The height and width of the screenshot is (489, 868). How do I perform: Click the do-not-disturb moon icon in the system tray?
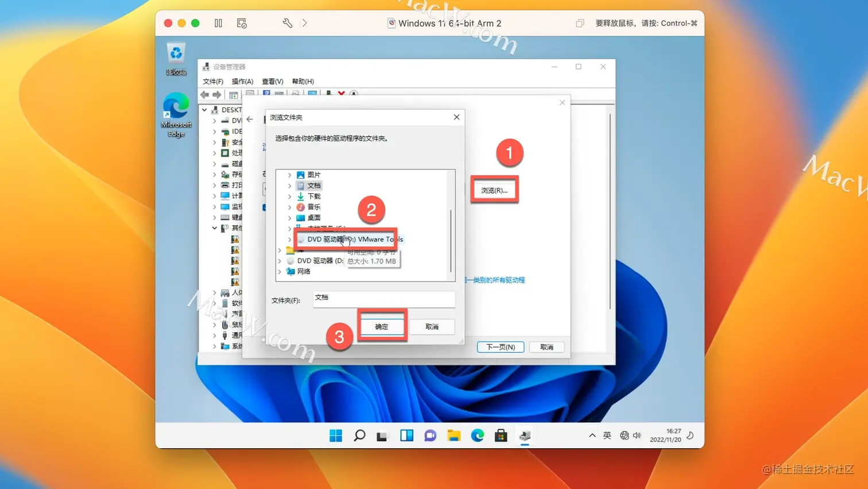[x=691, y=436]
